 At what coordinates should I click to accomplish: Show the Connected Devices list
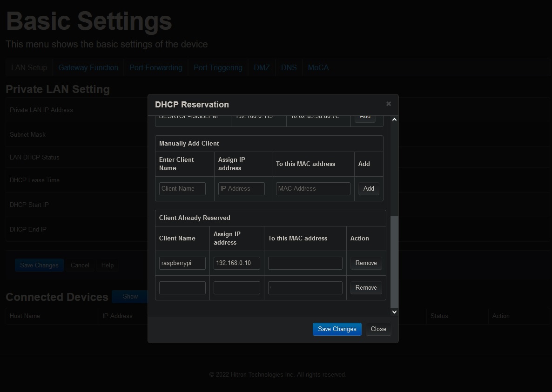pos(130,296)
